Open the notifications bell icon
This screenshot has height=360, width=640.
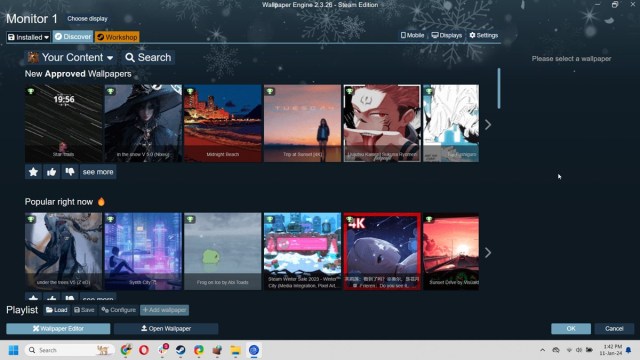629,350
